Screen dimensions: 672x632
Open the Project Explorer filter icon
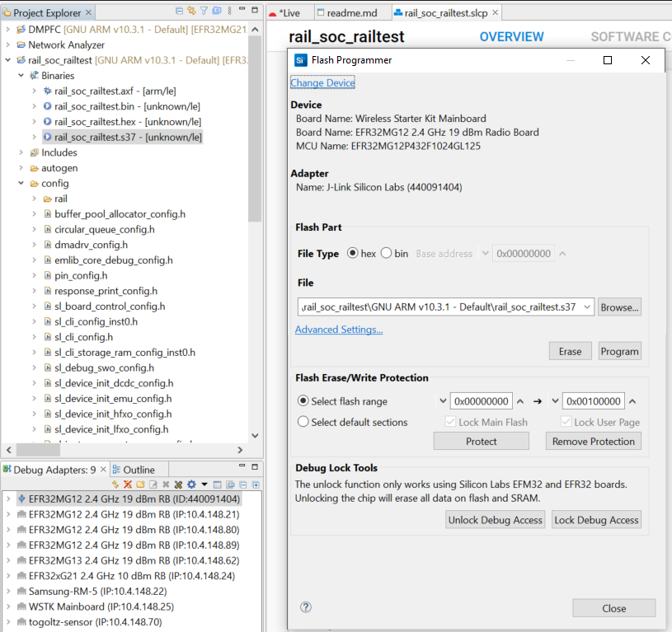tap(204, 9)
